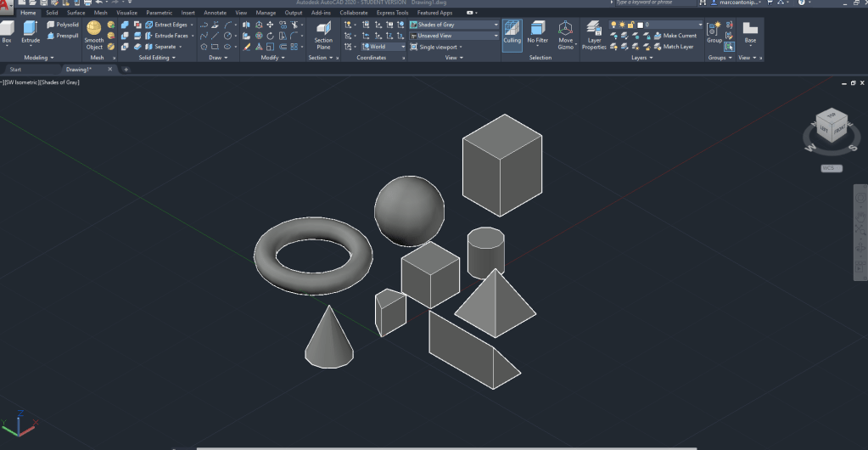Switch to the Visualize ribbon tab
Viewport: 868px width, 450px height.
(126, 13)
